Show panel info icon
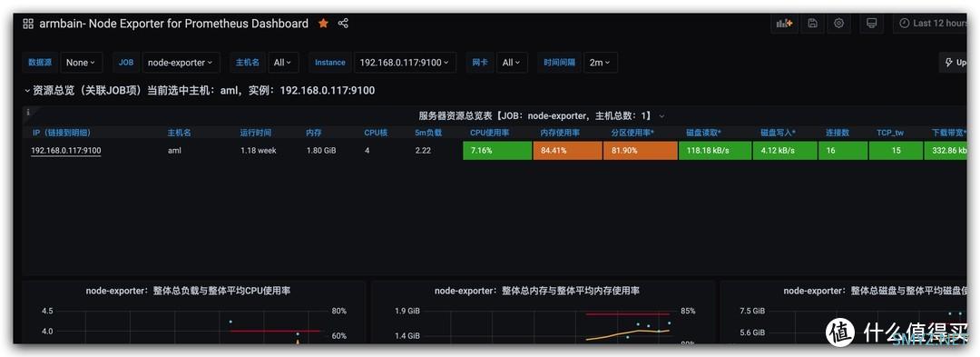This screenshot has height=357, width=980. point(27,113)
